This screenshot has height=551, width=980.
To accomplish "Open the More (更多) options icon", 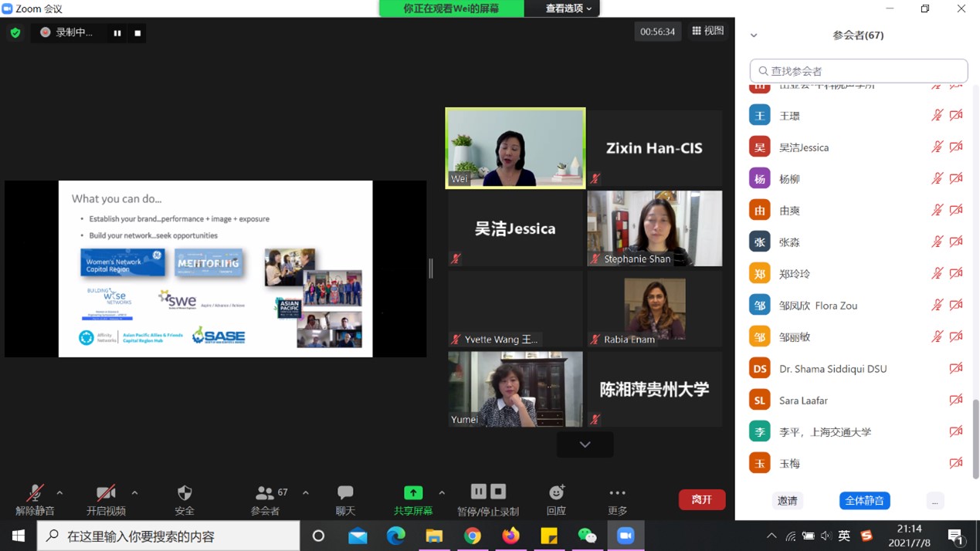I will click(x=617, y=493).
